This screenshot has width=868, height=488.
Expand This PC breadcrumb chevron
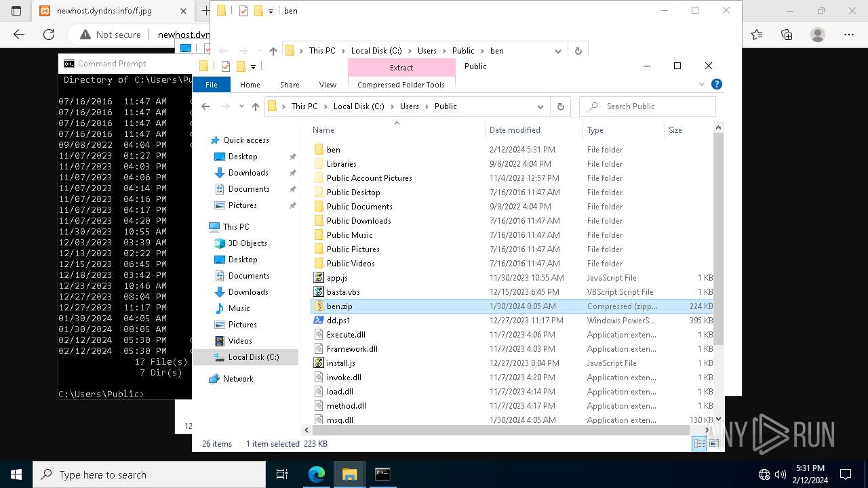(326, 106)
